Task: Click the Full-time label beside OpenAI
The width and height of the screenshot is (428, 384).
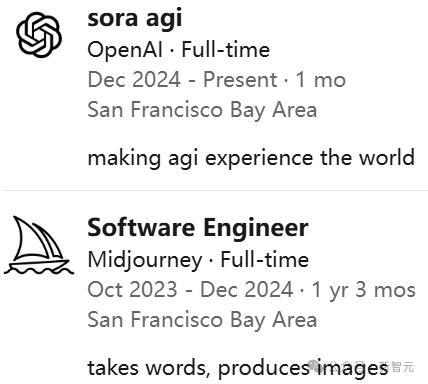Action: point(226,50)
